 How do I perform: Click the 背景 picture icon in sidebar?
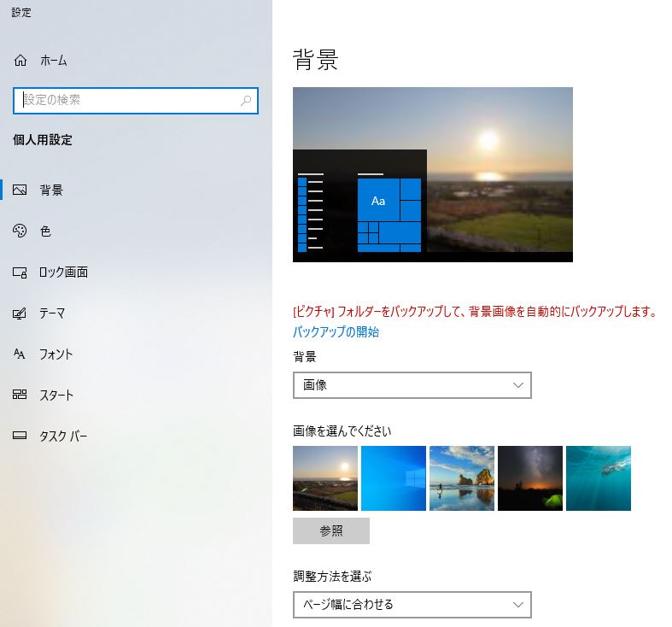click(20, 190)
